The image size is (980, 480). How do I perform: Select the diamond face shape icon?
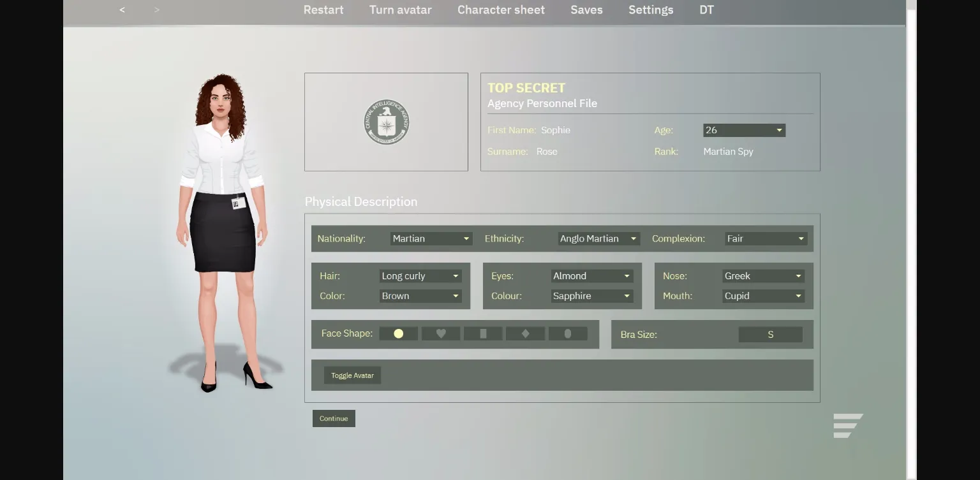pyautogui.click(x=525, y=333)
